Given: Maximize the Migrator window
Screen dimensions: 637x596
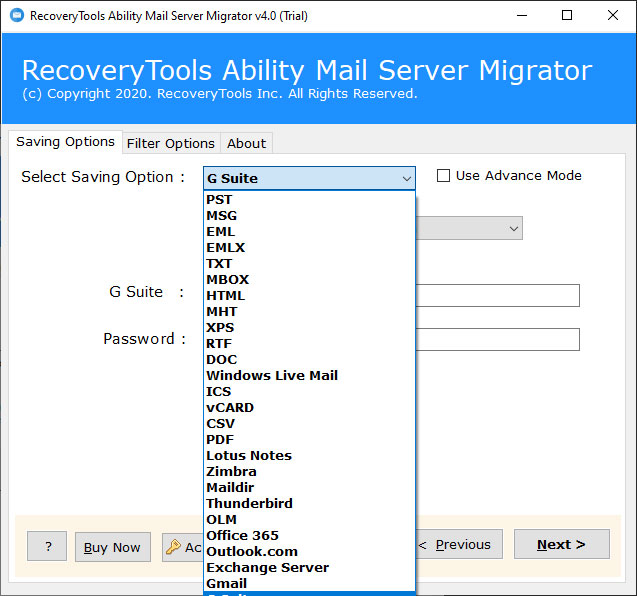Looking at the screenshot, I should tap(567, 15).
